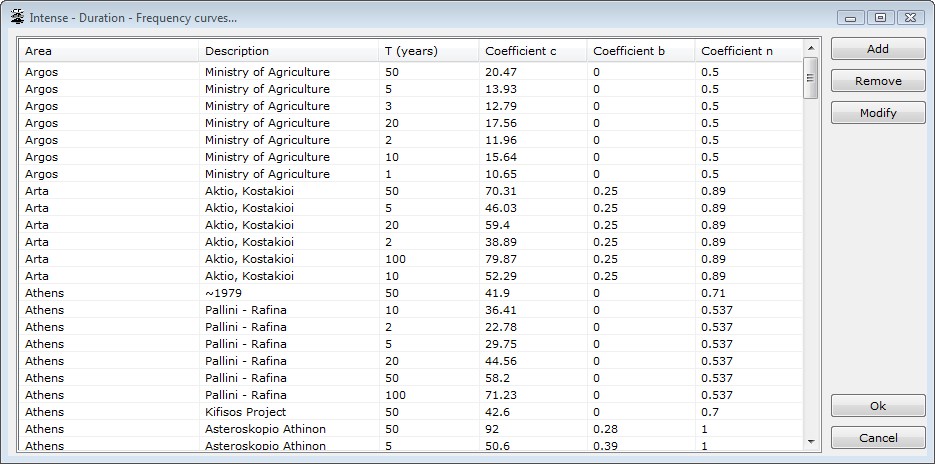
Task: Click the vertical scrollbar thumb
Action: (x=811, y=78)
